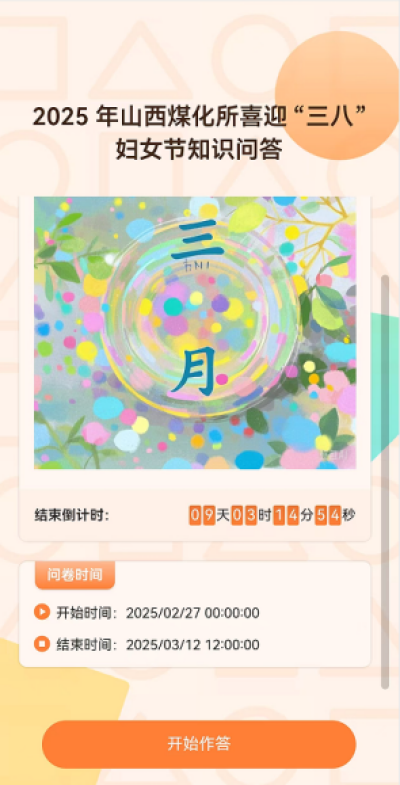Click the quiz title 妇女节知识问答

coord(199,149)
